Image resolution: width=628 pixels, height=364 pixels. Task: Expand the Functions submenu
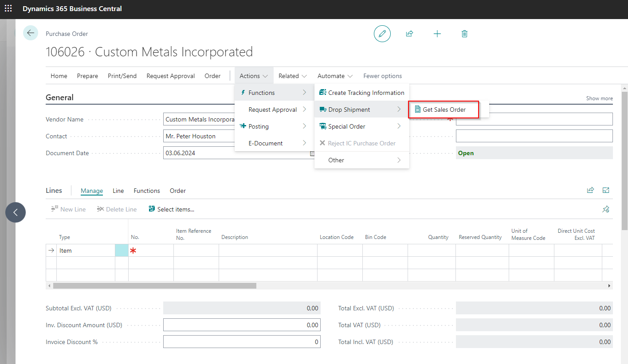click(275, 93)
